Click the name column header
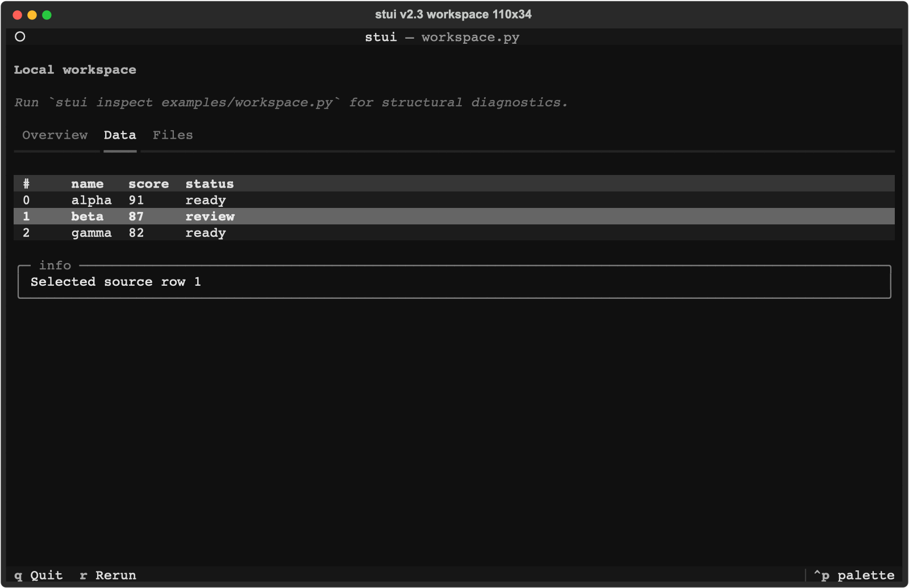Viewport: 909px width, 588px height. click(x=87, y=184)
